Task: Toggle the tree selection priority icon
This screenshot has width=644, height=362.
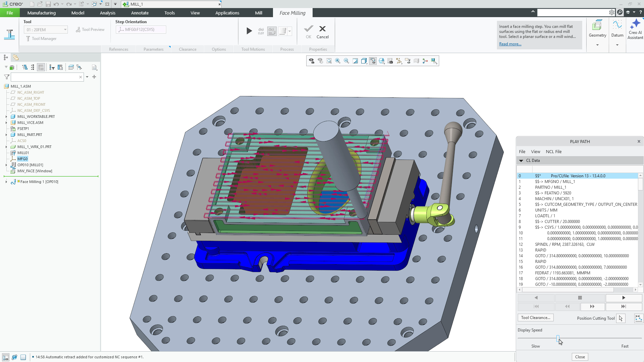Action: pyautogui.click(x=79, y=67)
